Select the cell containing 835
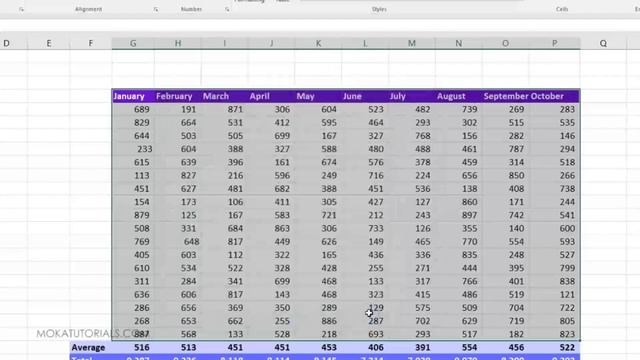This screenshot has width=640, height=360. (459, 255)
